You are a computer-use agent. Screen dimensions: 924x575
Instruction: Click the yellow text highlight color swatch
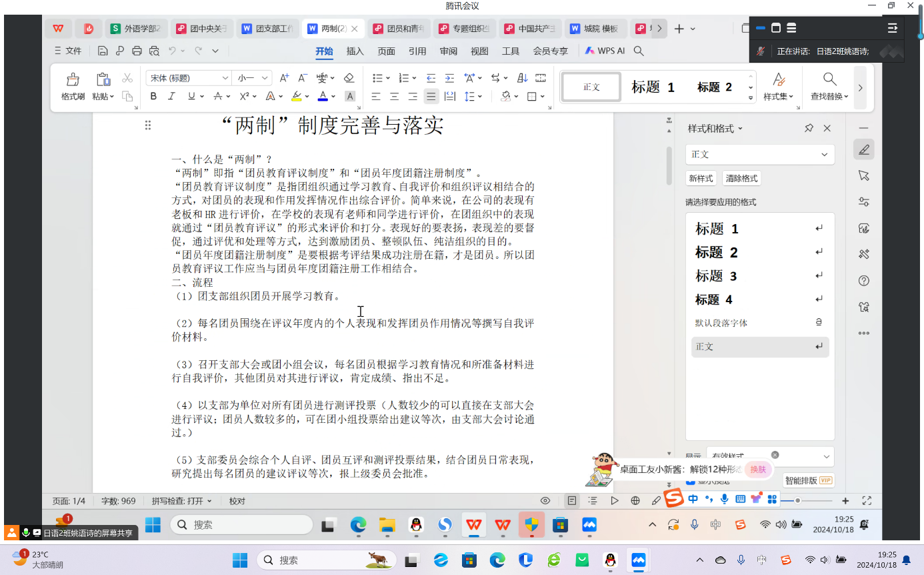click(x=297, y=97)
